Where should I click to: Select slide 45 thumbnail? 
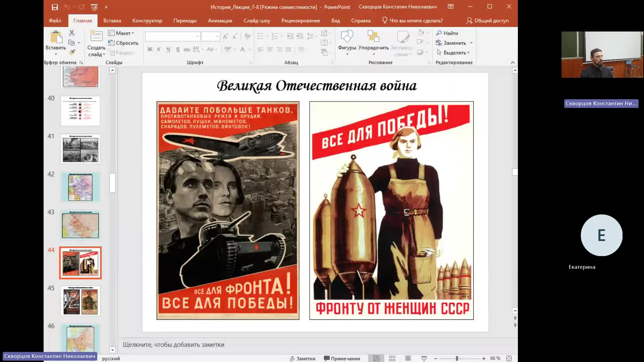[80, 301]
